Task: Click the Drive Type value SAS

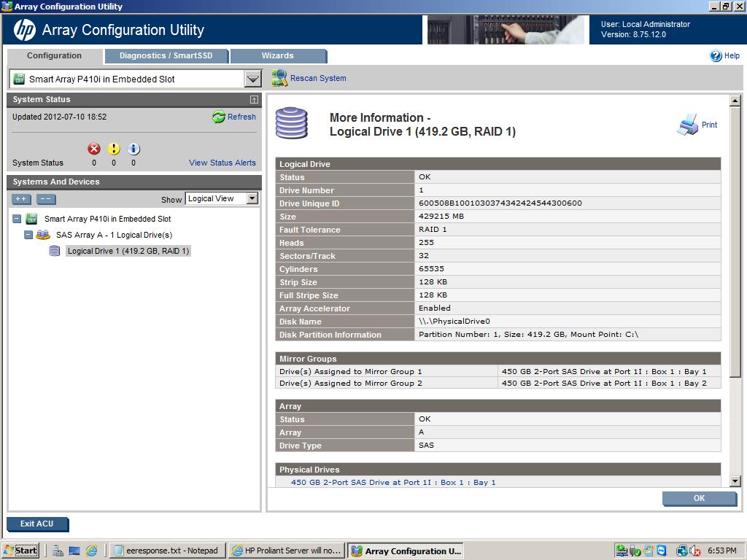Action: coord(426,446)
